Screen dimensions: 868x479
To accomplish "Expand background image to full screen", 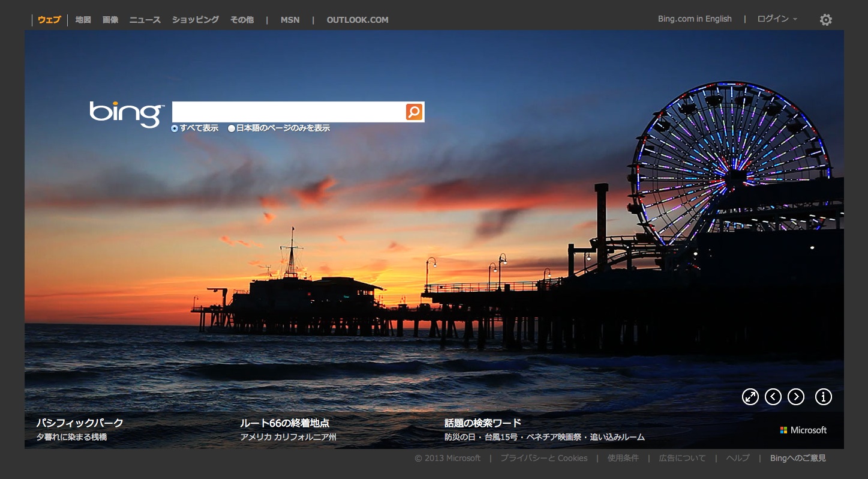I will tap(750, 397).
